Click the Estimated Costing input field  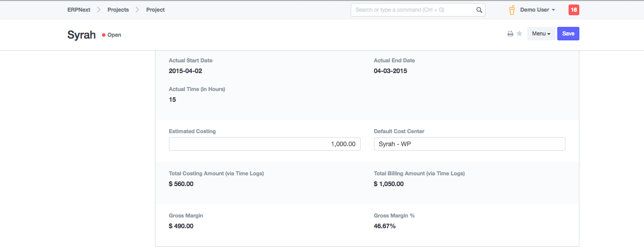click(265, 144)
